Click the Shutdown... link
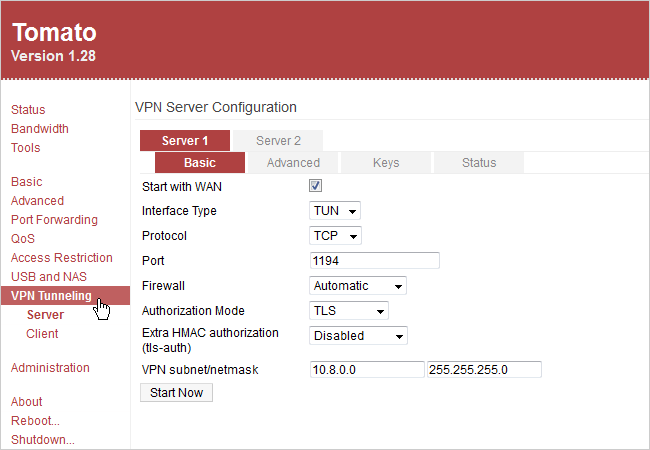The image size is (650, 450). (43, 440)
